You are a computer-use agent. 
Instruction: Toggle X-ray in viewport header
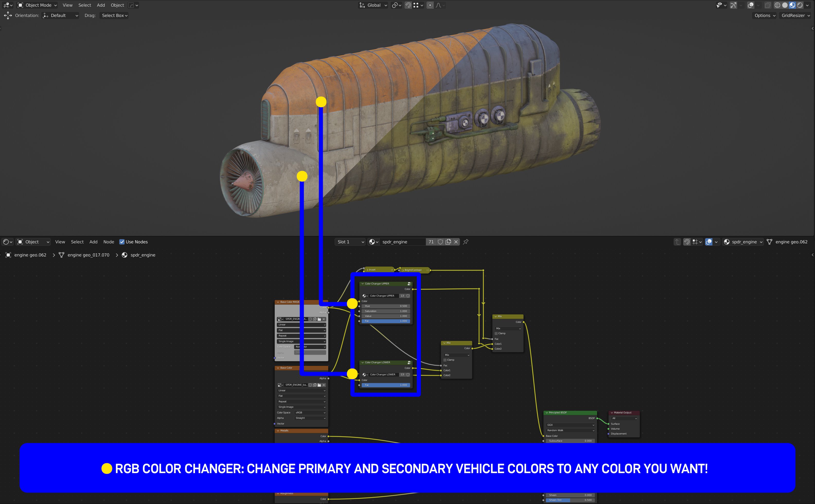(x=768, y=5)
